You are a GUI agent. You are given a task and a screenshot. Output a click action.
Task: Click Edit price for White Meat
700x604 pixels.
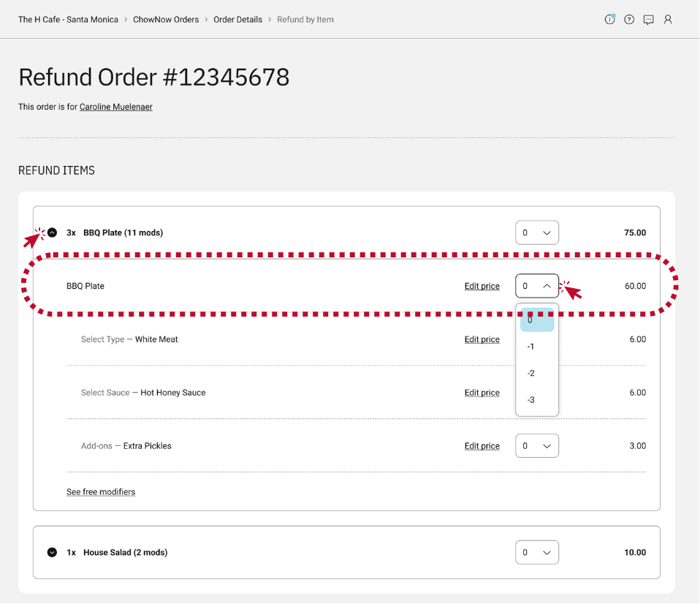pyautogui.click(x=482, y=339)
